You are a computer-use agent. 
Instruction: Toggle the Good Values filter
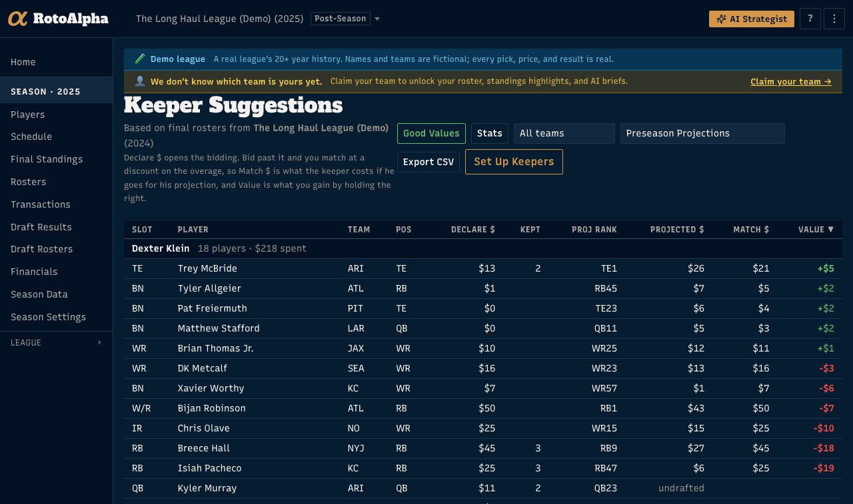coord(431,133)
